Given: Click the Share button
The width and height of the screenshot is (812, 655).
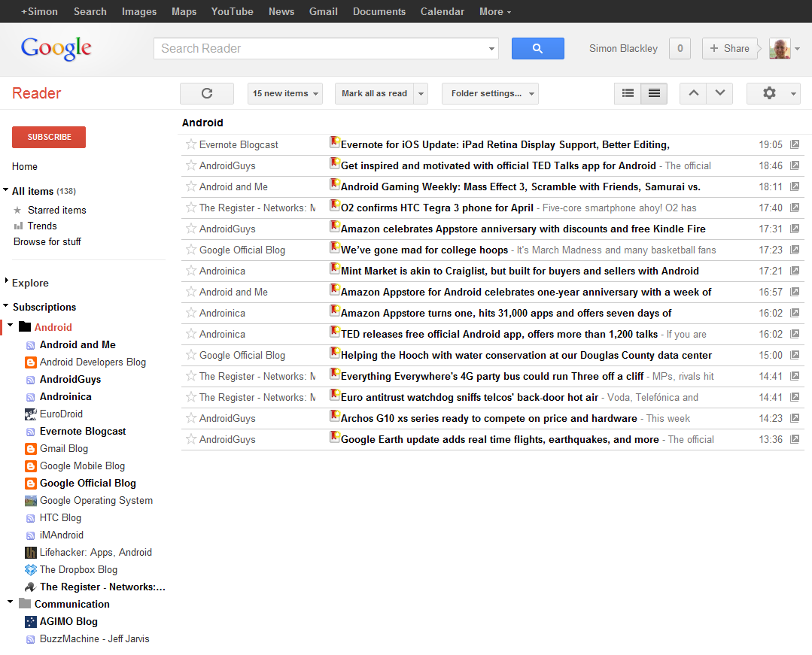Looking at the screenshot, I should pos(730,49).
